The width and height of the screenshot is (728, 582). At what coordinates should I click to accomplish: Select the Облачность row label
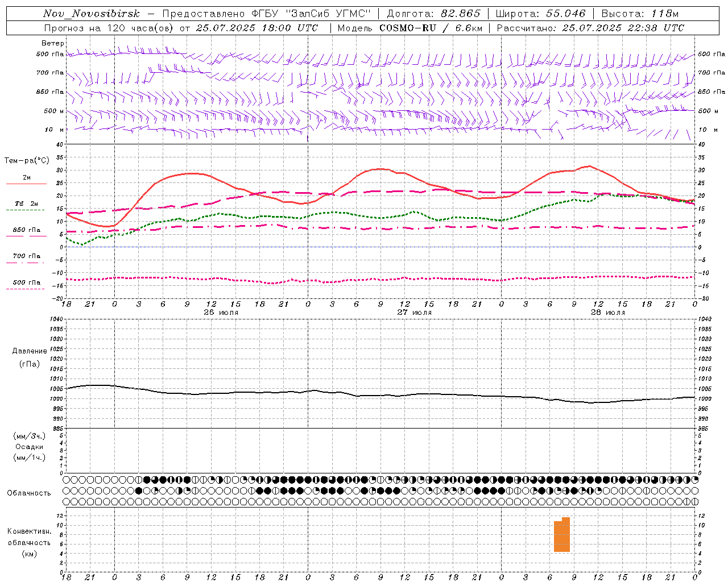(29, 493)
